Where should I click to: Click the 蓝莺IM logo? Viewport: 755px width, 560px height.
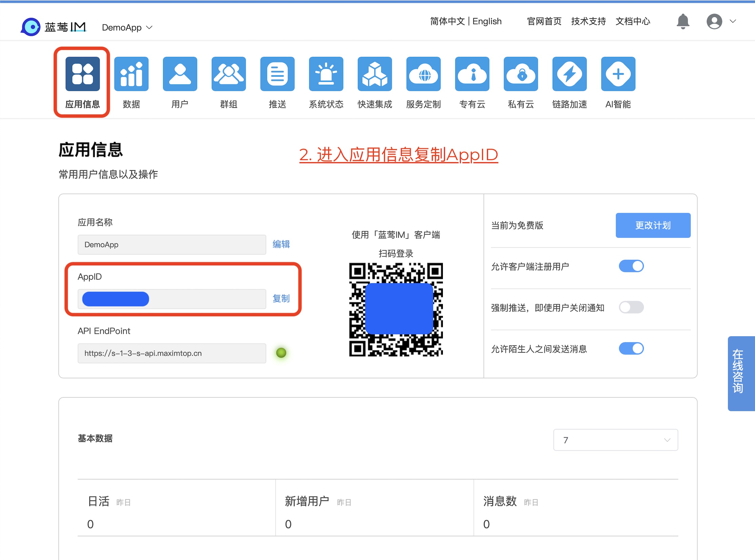tap(54, 27)
